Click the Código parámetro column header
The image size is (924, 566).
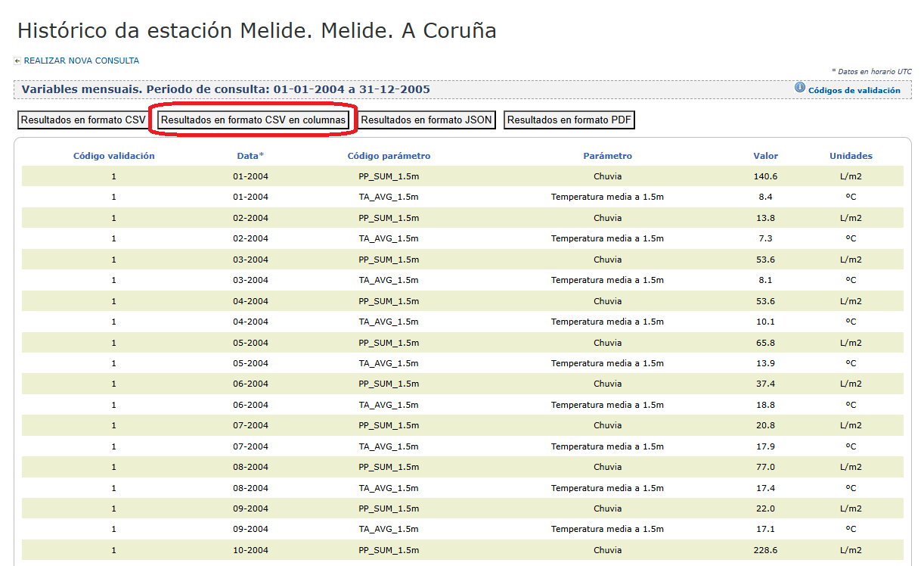(389, 156)
